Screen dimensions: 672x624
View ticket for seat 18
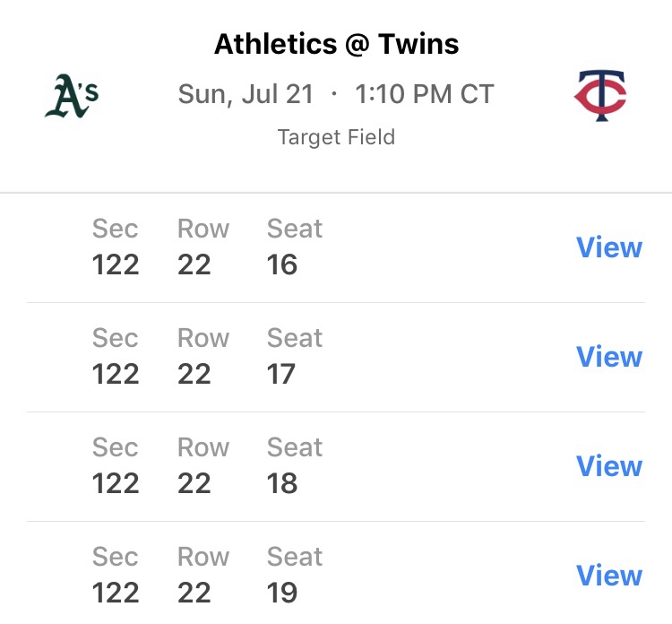pos(608,466)
